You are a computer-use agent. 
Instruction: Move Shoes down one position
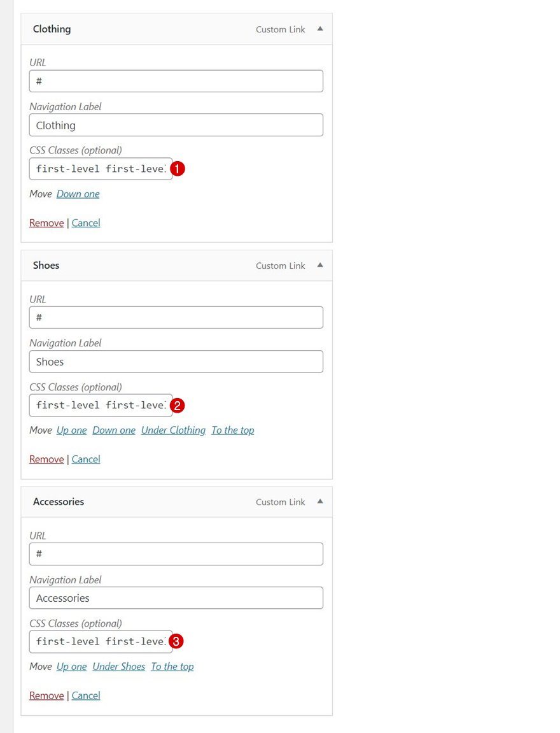(x=113, y=430)
